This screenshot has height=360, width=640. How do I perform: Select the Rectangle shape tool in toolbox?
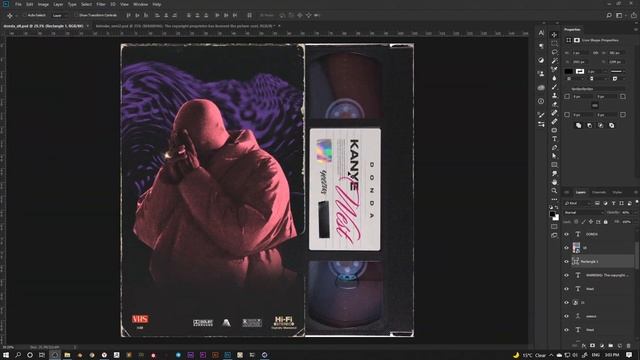(x=554, y=165)
